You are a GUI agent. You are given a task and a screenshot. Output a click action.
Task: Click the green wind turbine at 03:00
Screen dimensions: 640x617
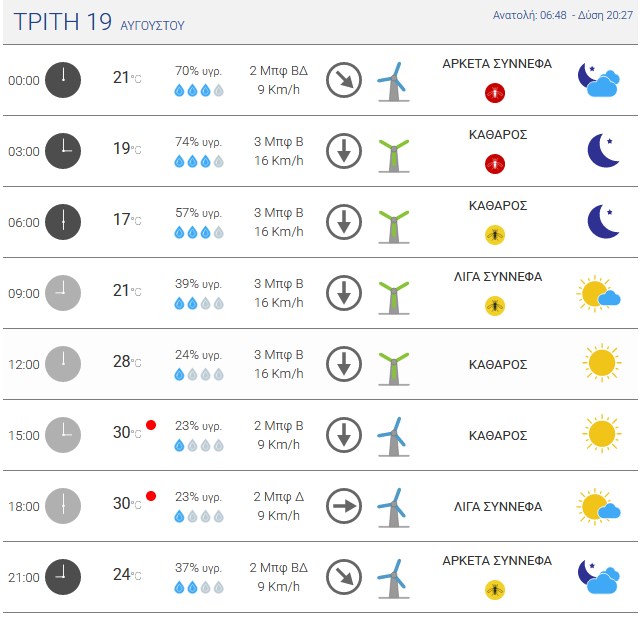(393, 156)
